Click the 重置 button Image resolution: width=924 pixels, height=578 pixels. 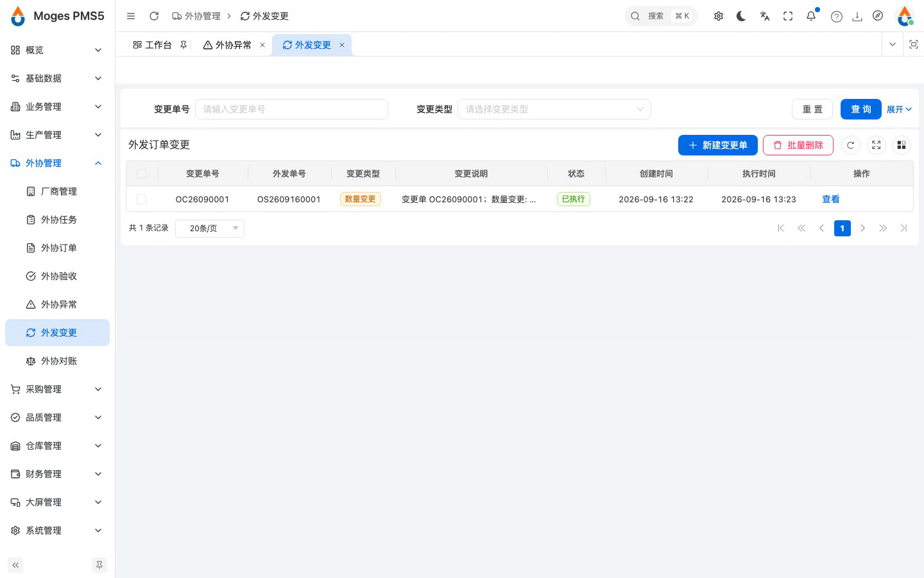(x=812, y=109)
